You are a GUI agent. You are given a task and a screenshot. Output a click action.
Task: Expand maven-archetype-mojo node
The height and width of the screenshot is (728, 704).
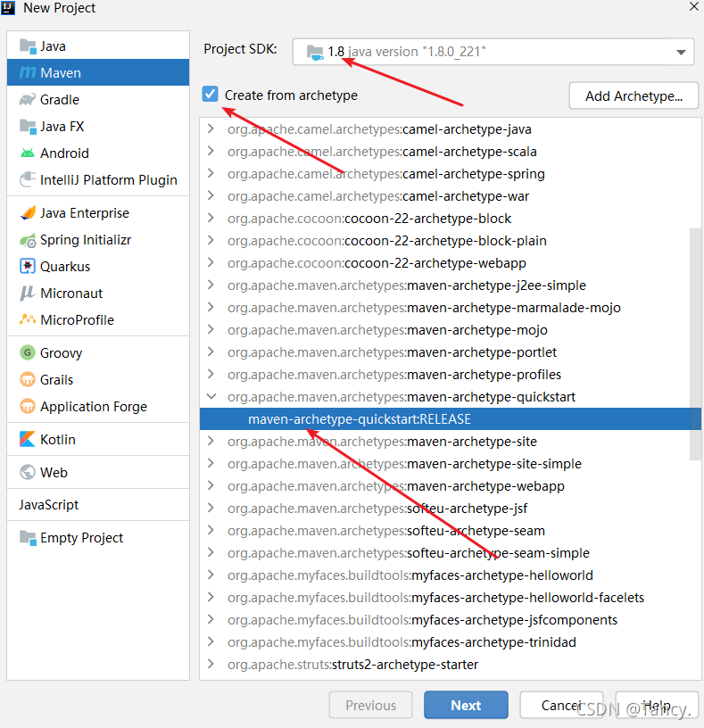211,329
